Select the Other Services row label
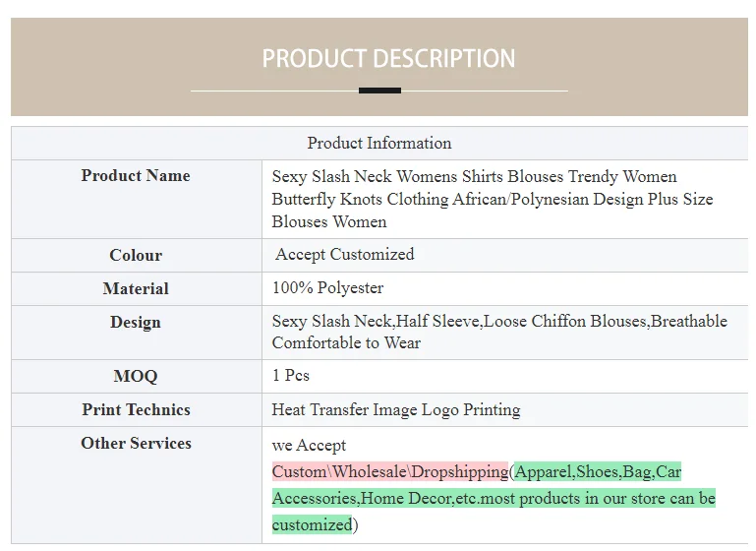This screenshot has width=756, height=551. coord(136,443)
